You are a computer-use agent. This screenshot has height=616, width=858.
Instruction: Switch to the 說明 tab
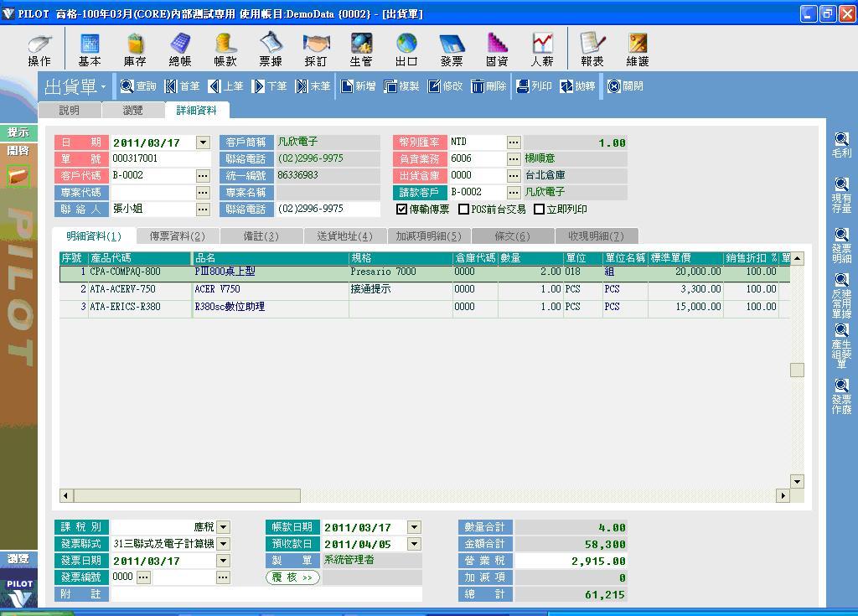point(70,110)
